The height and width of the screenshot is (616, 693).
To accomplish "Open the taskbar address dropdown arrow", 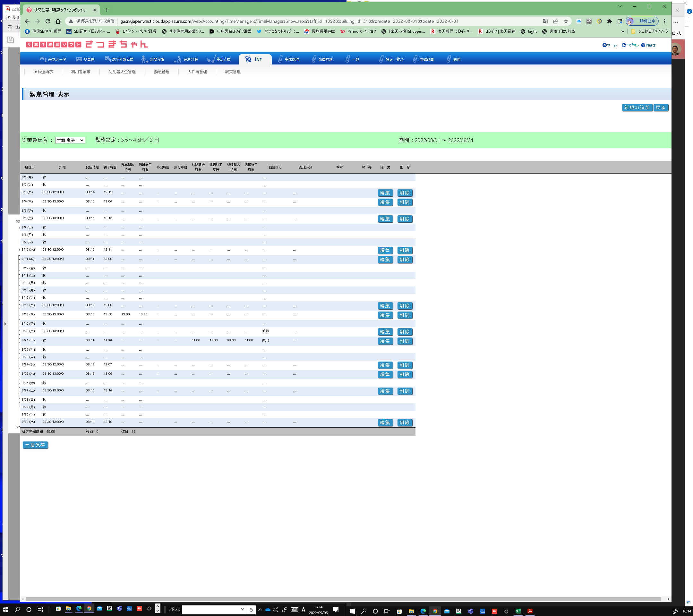I will click(x=243, y=609).
